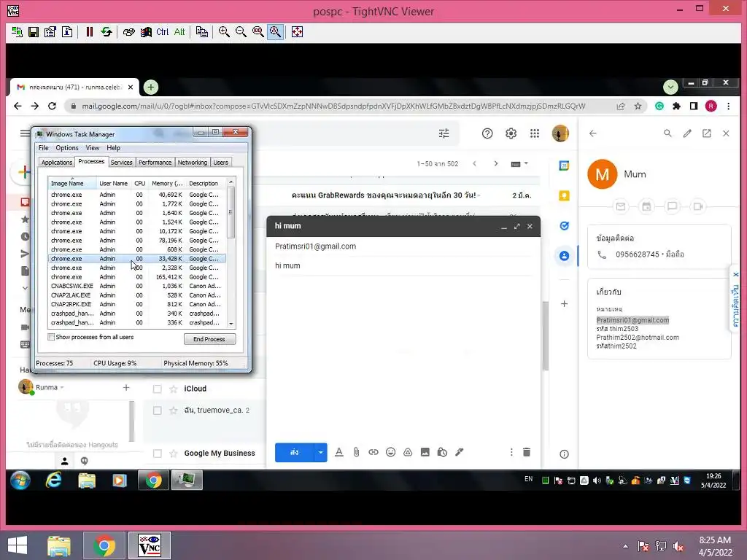The image size is (747, 560).
Task: Toggle the Alt key in TightVNC toolbar
Action: point(179,32)
